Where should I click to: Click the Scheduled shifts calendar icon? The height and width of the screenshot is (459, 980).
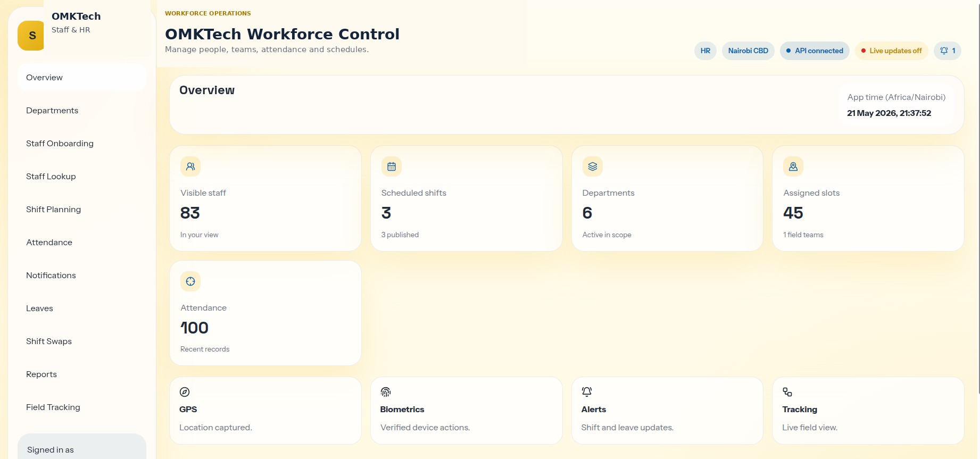392,166
